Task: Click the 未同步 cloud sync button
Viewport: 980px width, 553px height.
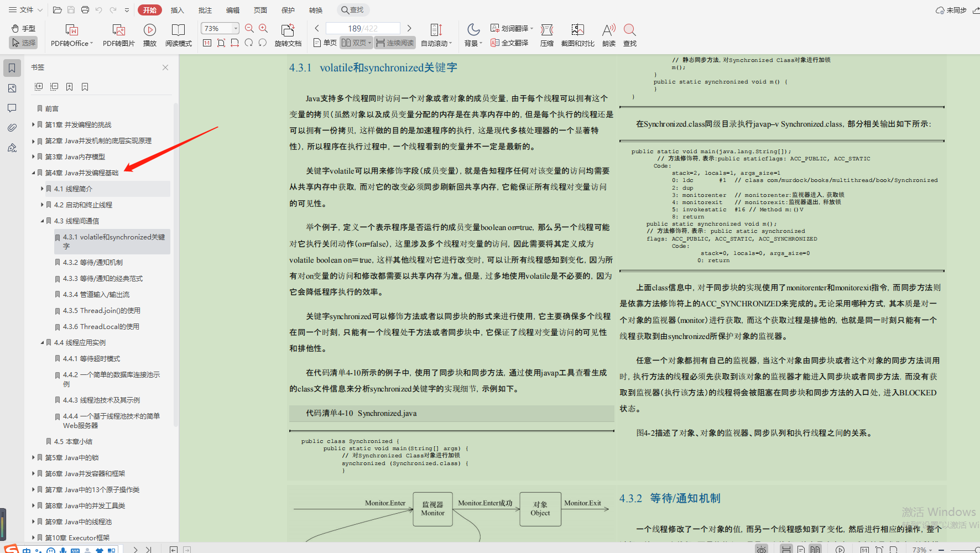Action: pos(951,10)
